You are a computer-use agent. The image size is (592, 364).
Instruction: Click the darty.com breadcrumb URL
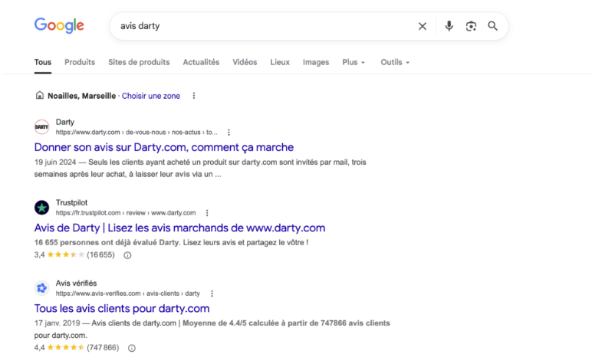click(x=136, y=133)
